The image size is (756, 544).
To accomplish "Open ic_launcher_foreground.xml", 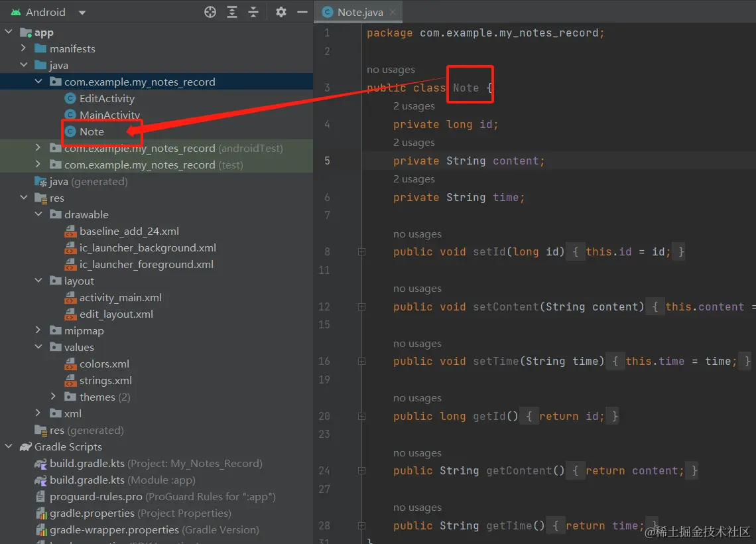I will (147, 264).
